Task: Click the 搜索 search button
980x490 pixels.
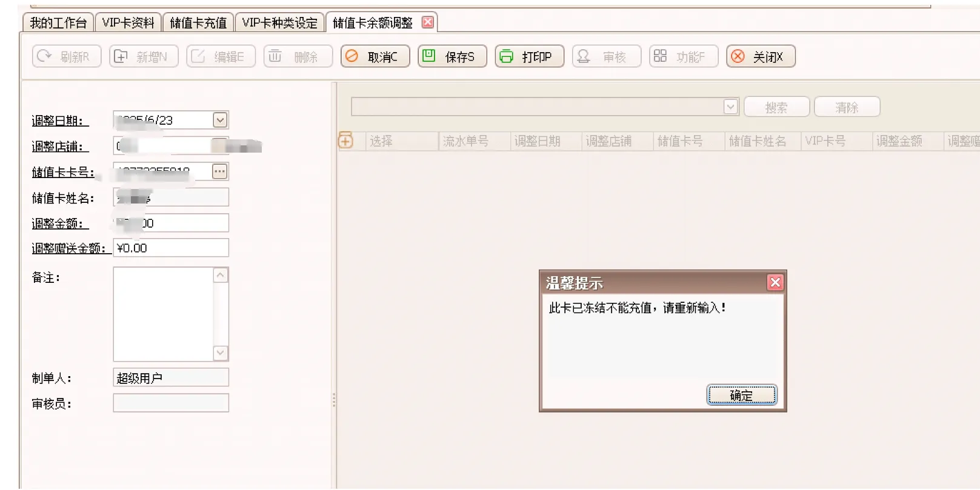Action: pyautogui.click(x=776, y=107)
